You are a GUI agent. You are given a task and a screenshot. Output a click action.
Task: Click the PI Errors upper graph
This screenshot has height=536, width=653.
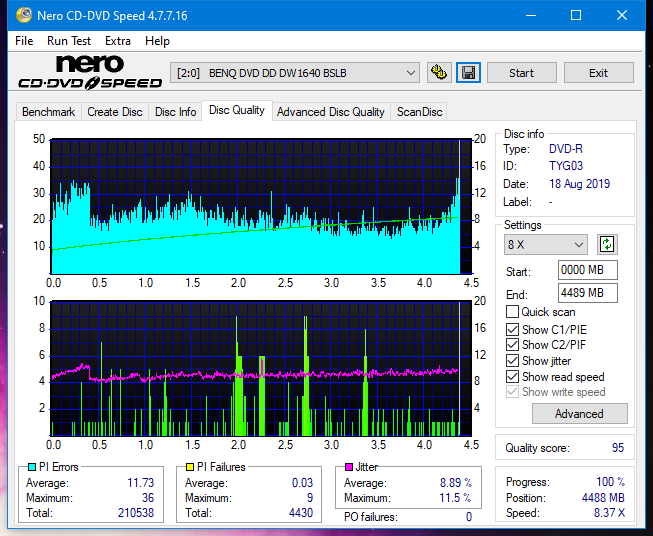261,207
